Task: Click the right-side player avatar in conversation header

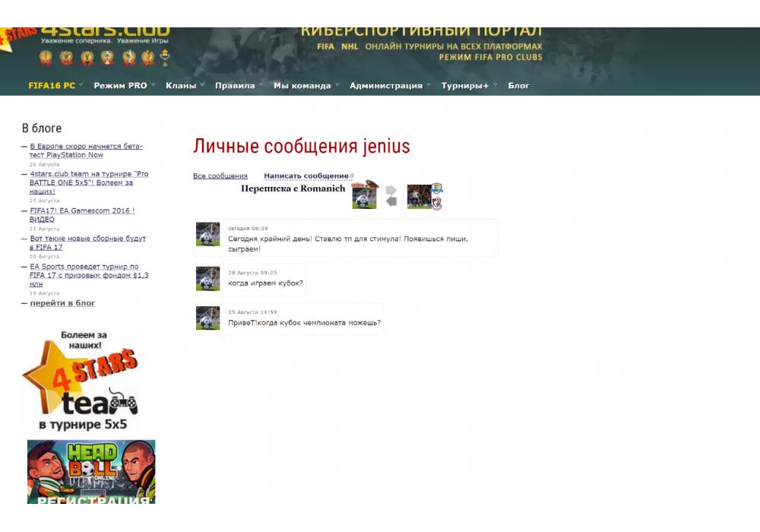Action: pos(419,196)
